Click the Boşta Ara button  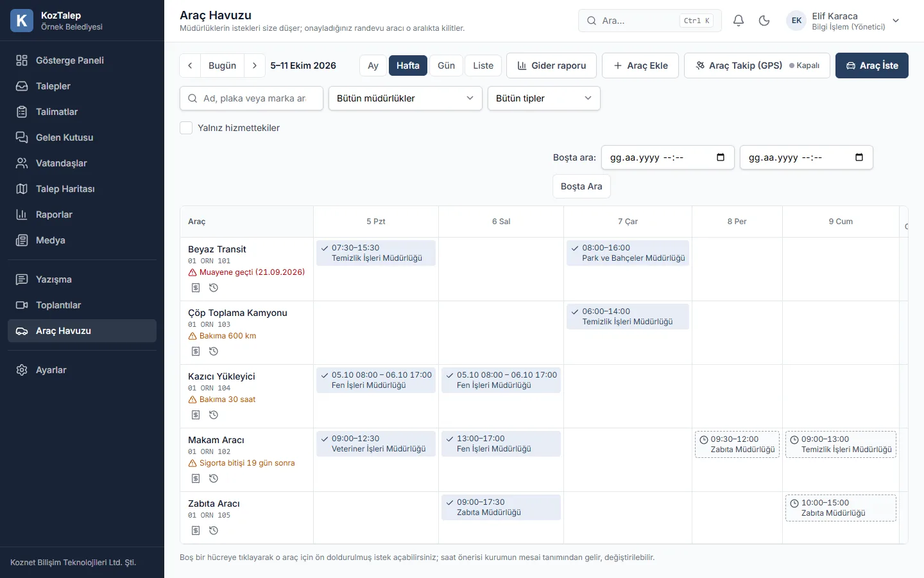(x=581, y=186)
